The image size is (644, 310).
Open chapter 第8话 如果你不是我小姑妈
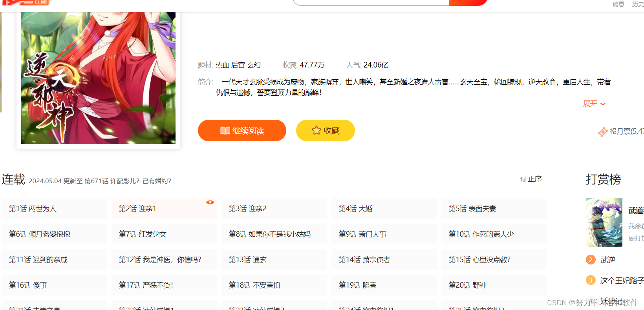tap(274, 234)
